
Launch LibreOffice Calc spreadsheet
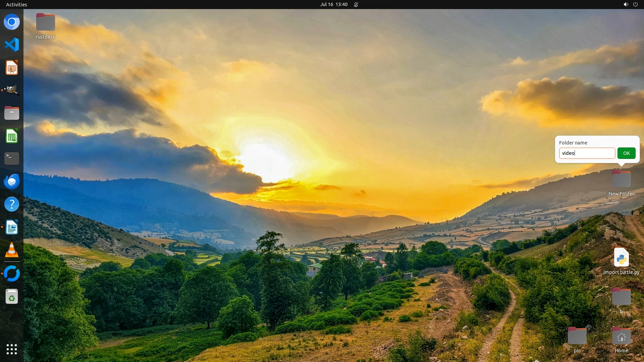point(12,136)
